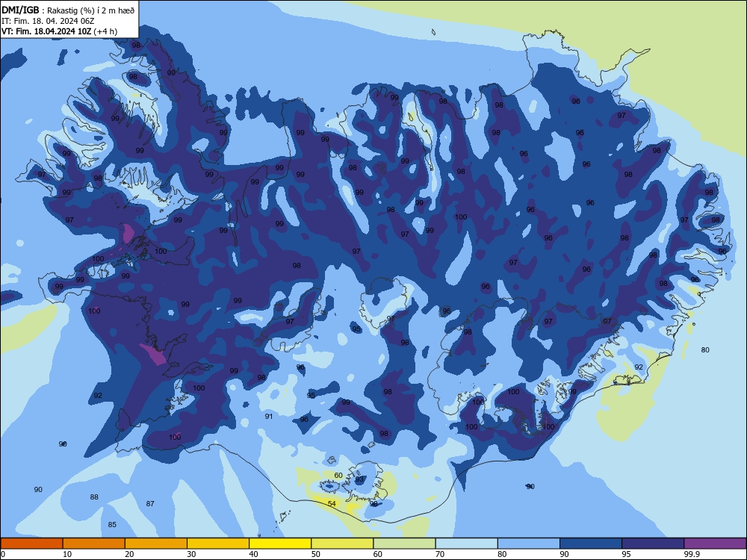Click the 90–95 medium blue legend swatch
This screenshot has width=747, height=560.
(591, 544)
